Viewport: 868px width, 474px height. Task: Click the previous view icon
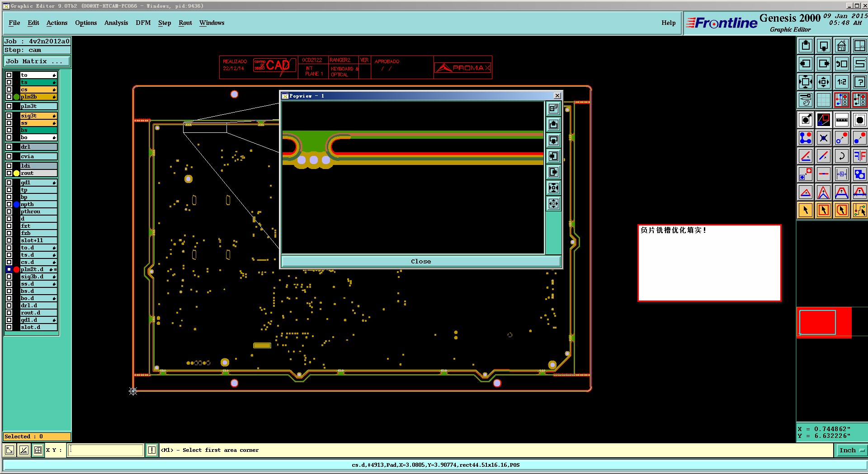[x=842, y=64]
